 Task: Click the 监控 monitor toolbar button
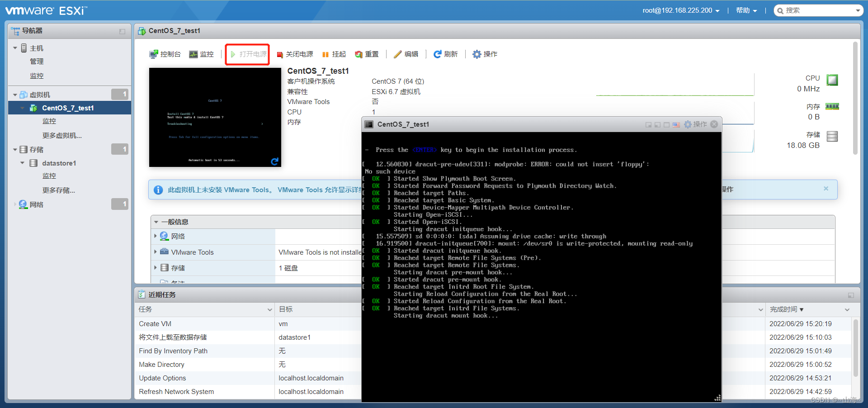202,54
